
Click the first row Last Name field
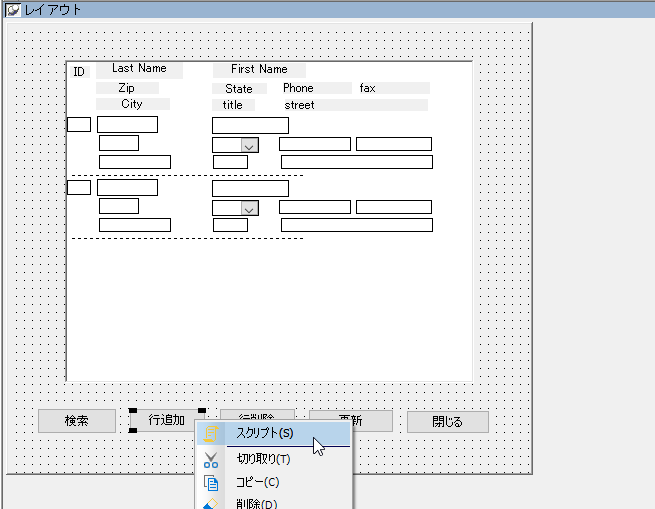click(x=127, y=124)
